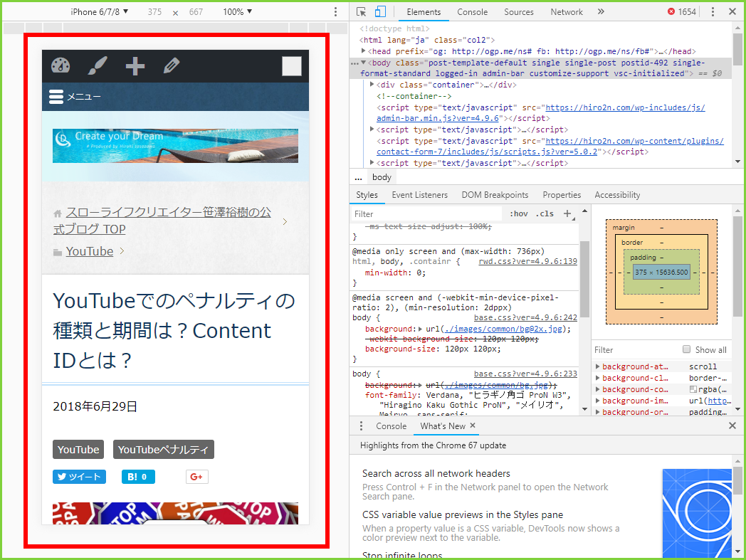Click the Styles Filter input field
The image size is (746, 560).
point(426,213)
